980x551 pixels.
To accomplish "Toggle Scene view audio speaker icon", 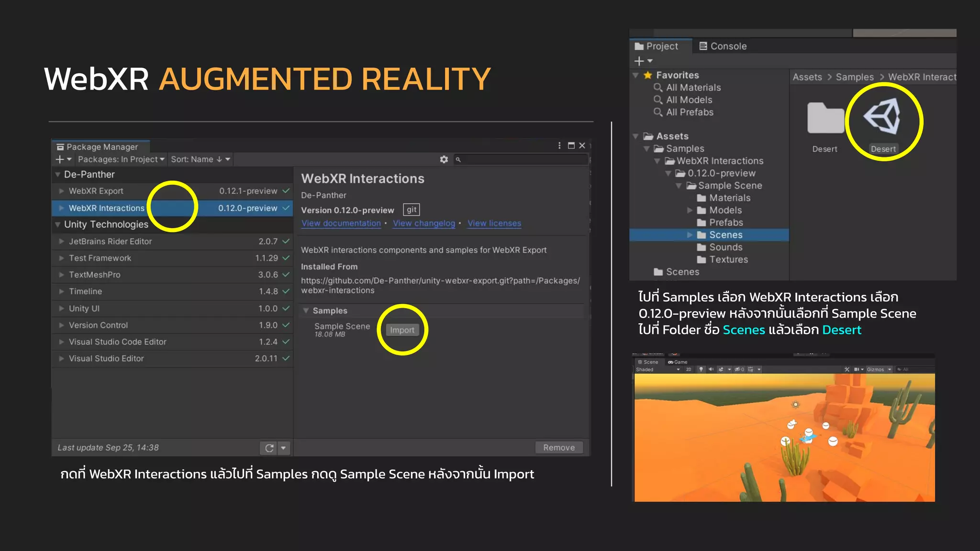I will [711, 369].
